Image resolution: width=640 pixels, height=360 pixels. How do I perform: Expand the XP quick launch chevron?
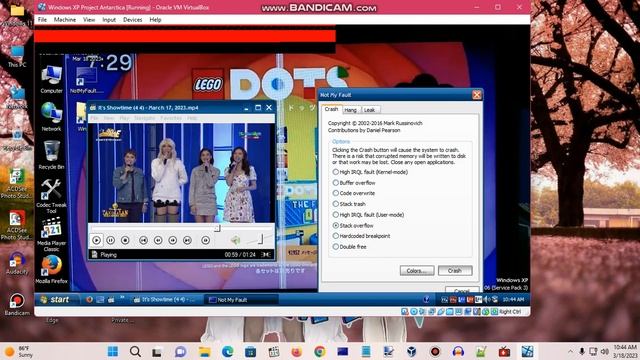tap(122, 298)
